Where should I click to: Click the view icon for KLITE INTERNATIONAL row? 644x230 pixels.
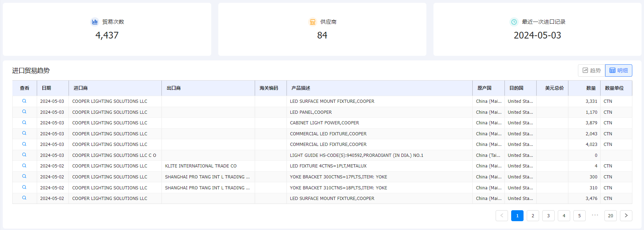(24, 166)
